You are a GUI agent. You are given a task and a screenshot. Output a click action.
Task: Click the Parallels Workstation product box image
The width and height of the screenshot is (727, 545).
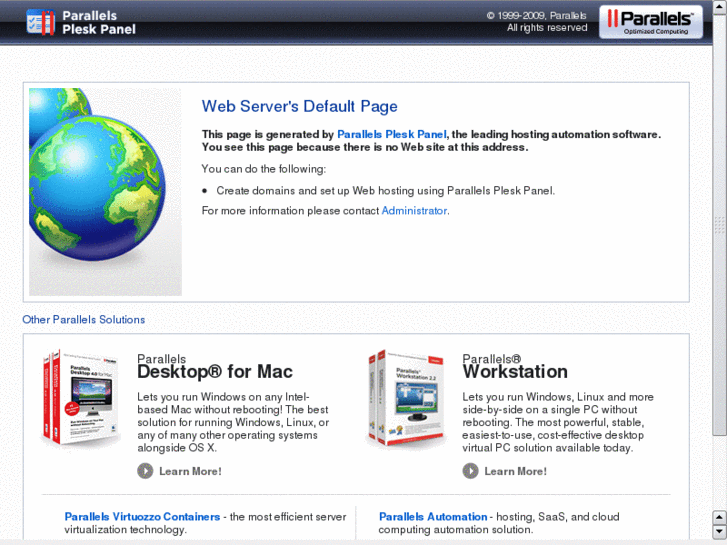(407, 398)
